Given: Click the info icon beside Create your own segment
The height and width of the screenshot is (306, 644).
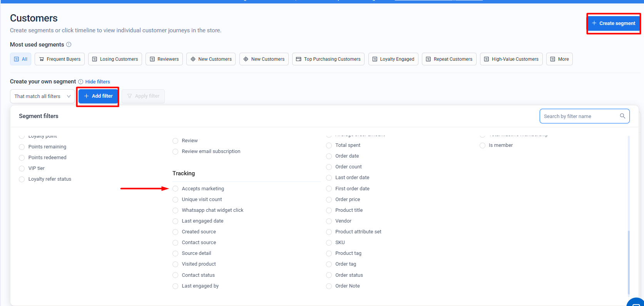Looking at the screenshot, I should tap(81, 81).
